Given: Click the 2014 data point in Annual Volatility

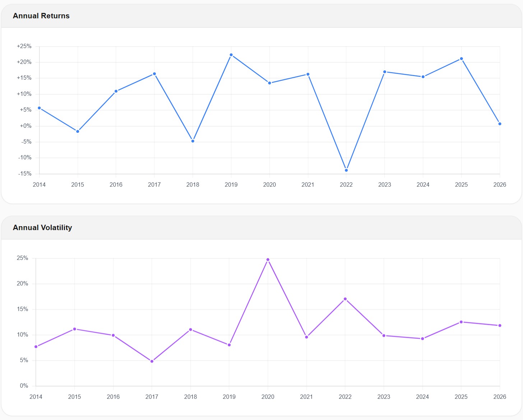Looking at the screenshot, I should coord(36,346).
